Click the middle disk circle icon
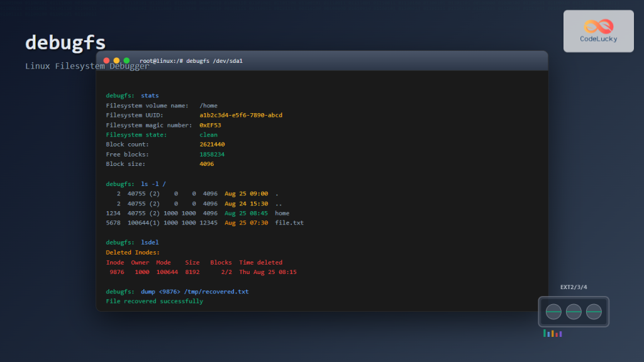 point(574,312)
